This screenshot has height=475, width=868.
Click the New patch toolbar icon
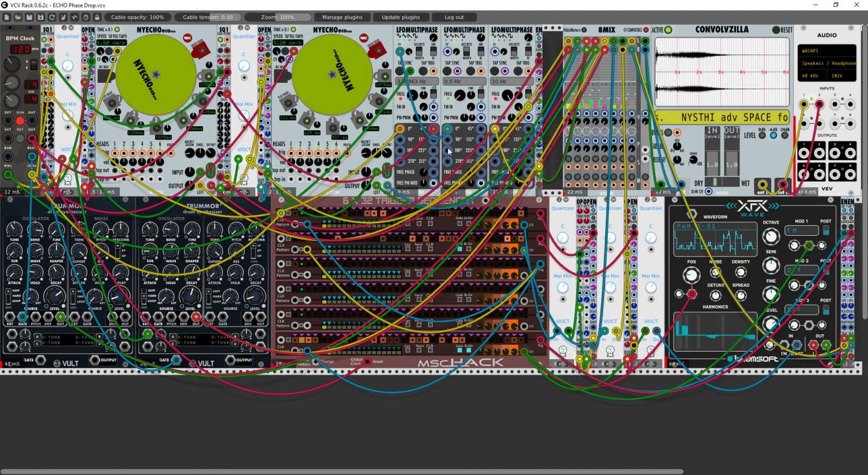point(7,17)
